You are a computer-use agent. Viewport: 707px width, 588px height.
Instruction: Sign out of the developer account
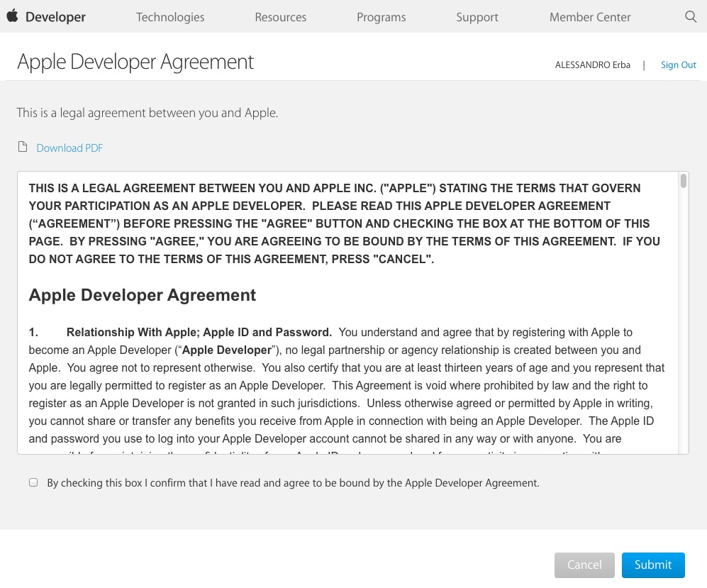[678, 65]
